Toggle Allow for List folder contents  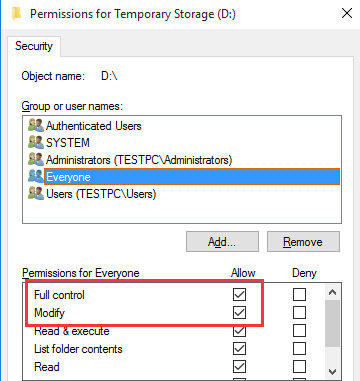pos(239,349)
